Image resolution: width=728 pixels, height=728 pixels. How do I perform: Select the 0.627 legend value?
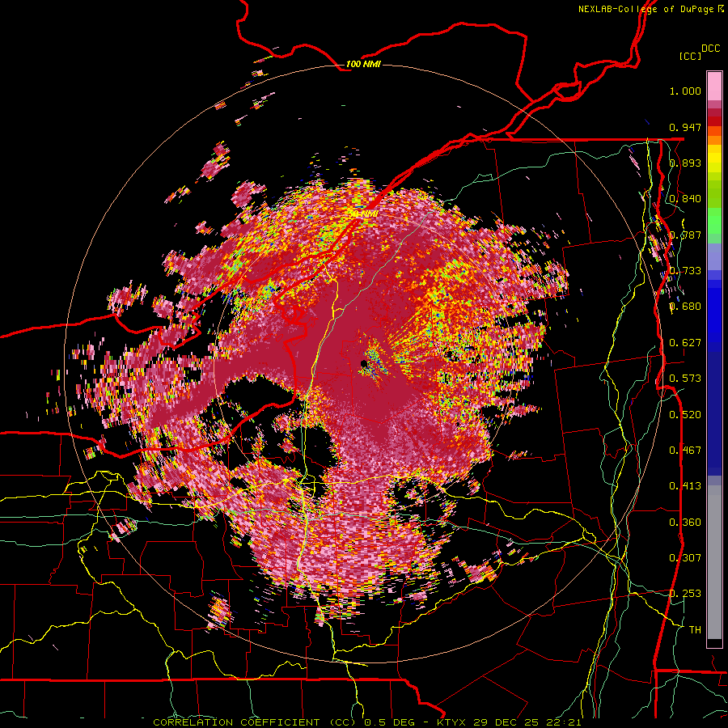[685, 343]
